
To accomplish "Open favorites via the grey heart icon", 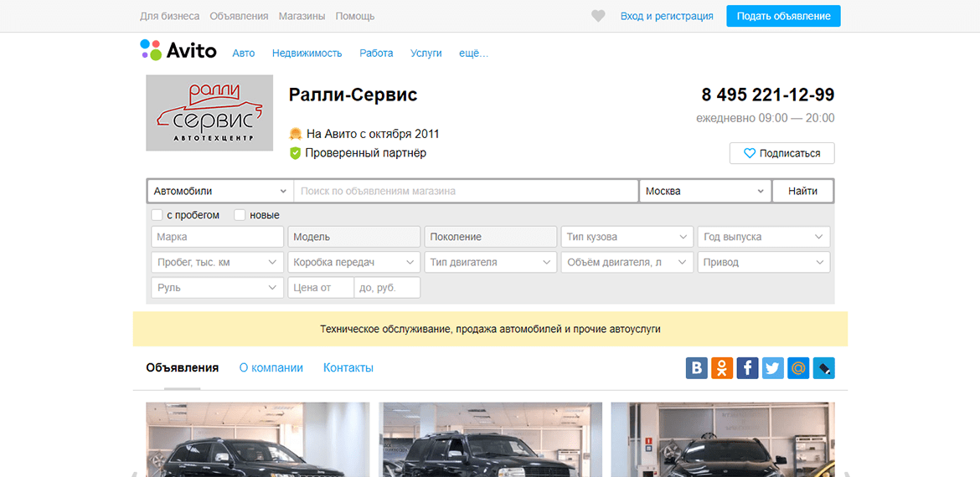I will tap(598, 16).
